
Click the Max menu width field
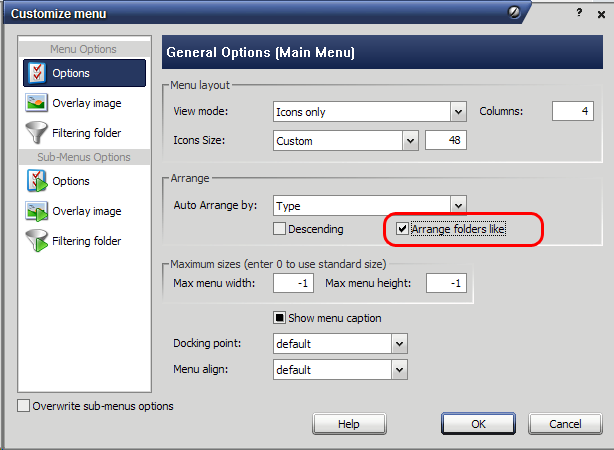point(293,283)
